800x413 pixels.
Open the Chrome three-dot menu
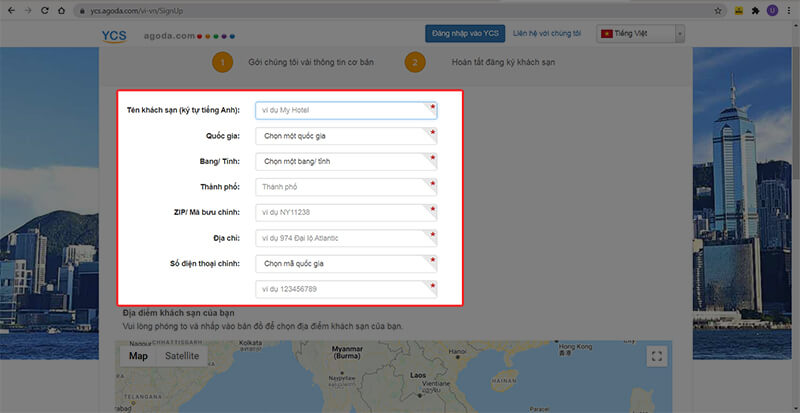tap(789, 10)
